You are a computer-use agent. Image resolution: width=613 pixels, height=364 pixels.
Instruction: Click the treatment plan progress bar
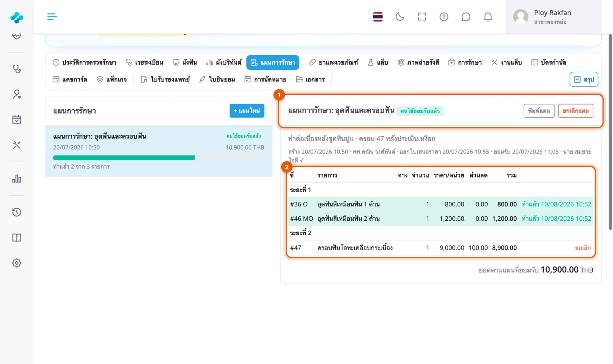click(x=158, y=158)
